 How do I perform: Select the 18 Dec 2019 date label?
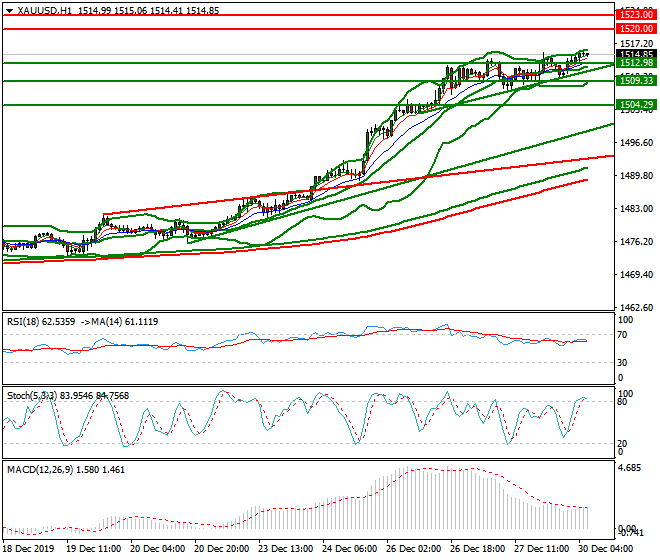pos(29,549)
